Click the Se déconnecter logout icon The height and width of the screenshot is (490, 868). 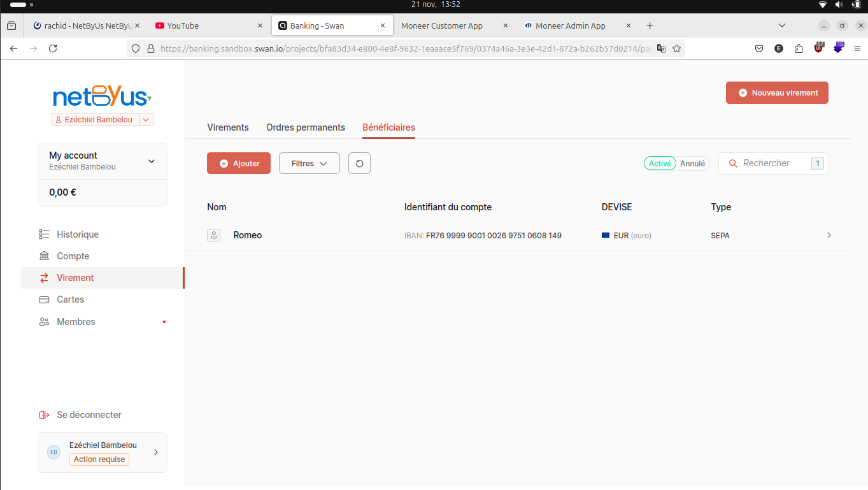pos(44,415)
